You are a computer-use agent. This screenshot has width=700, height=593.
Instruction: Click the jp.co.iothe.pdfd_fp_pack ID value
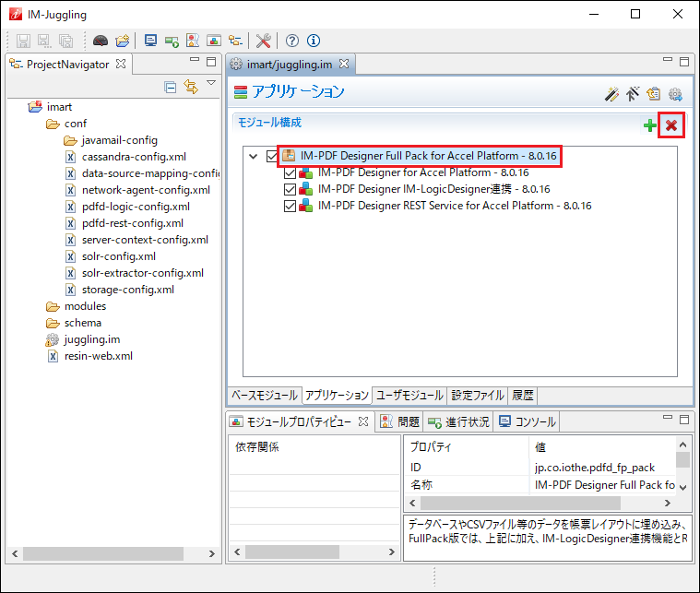click(594, 468)
